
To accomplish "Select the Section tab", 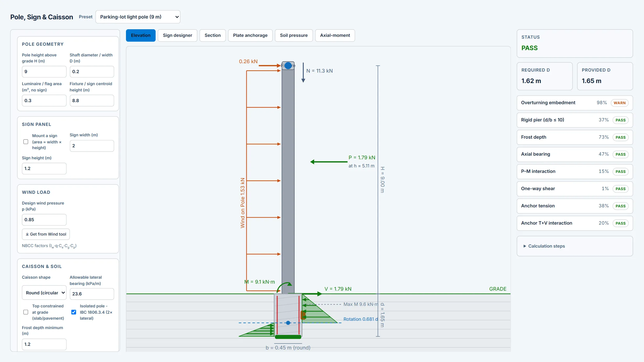I will (212, 36).
